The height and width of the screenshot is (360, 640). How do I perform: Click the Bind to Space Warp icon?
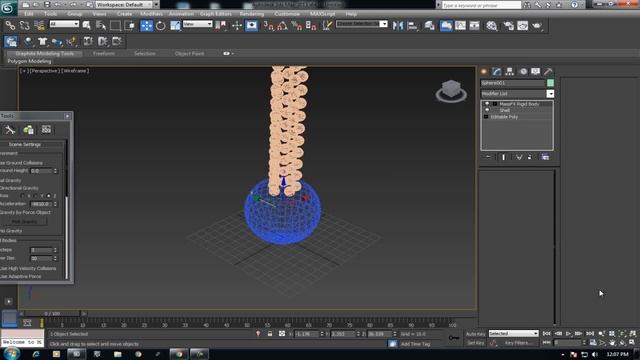[39, 26]
